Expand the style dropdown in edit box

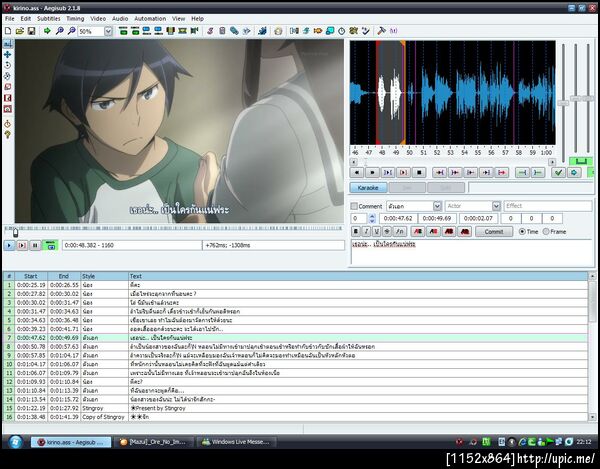click(436, 206)
